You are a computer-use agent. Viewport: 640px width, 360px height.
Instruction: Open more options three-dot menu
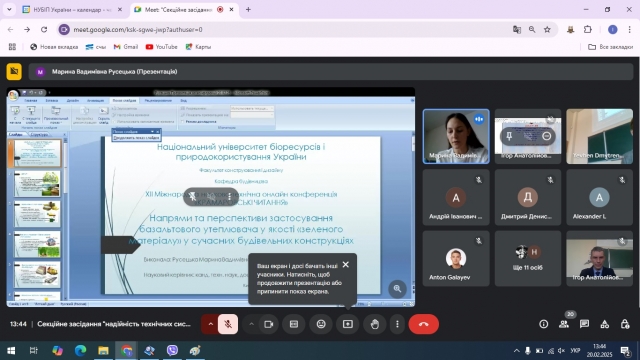pos(397,324)
